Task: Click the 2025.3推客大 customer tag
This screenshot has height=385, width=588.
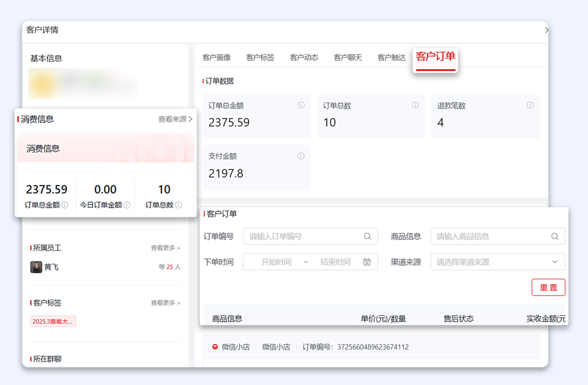Action: [x=53, y=321]
